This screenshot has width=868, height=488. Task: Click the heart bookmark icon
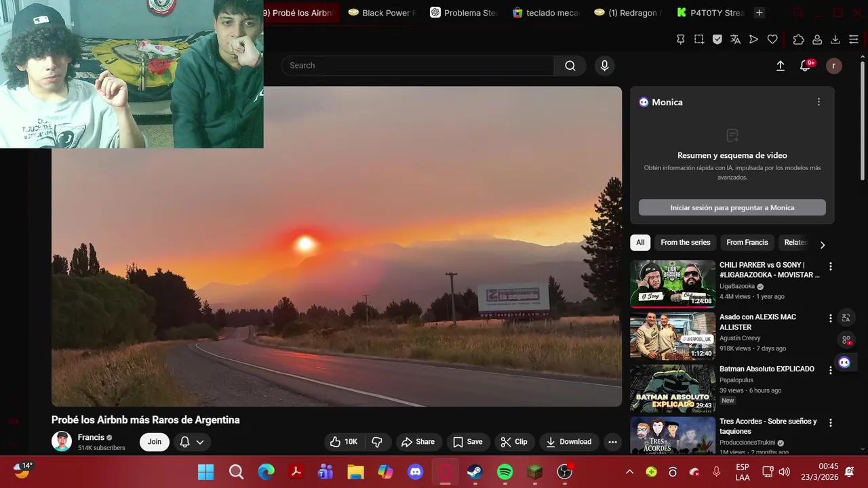tap(772, 39)
